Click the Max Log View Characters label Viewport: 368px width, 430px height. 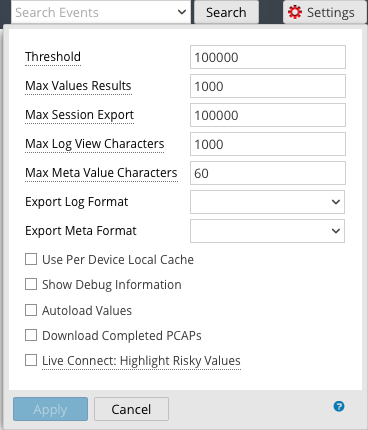[95, 144]
